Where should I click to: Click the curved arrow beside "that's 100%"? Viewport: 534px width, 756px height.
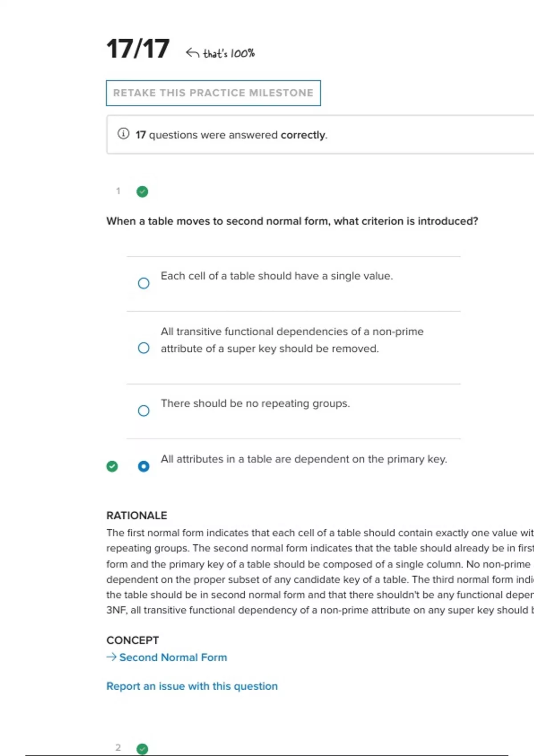(x=192, y=53)
